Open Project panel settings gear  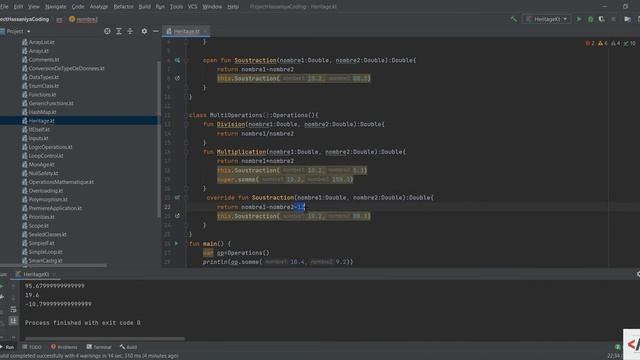pos(144,31)
